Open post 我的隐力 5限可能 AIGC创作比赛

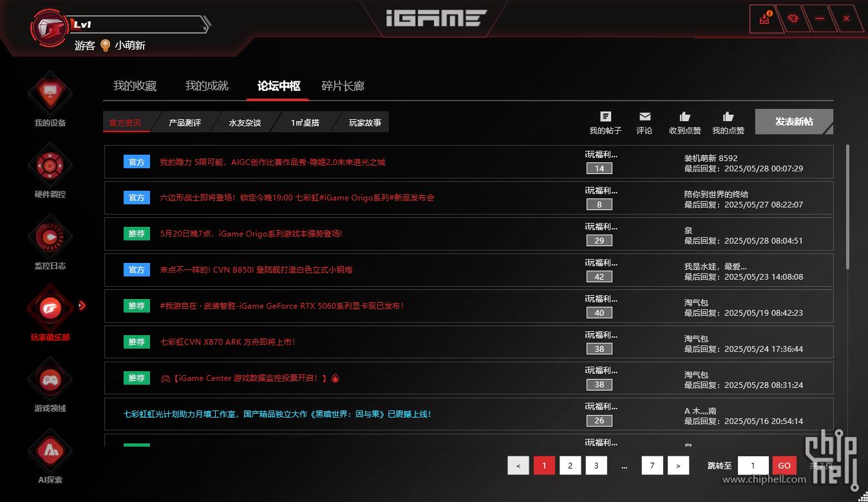click(272, 162)
